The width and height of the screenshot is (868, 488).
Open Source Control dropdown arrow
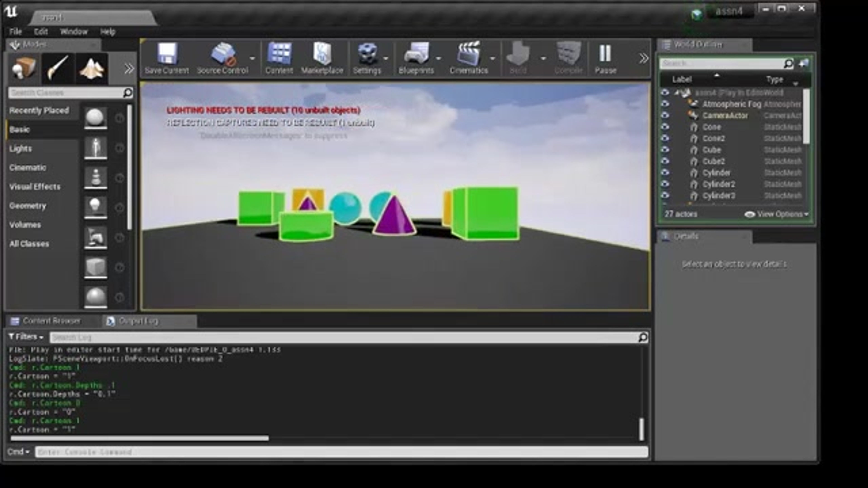(x=252, y=58)
